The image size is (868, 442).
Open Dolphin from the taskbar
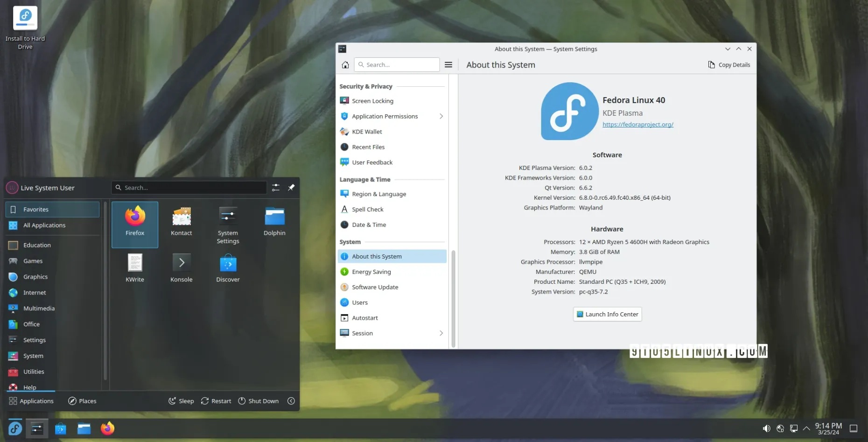84,428
